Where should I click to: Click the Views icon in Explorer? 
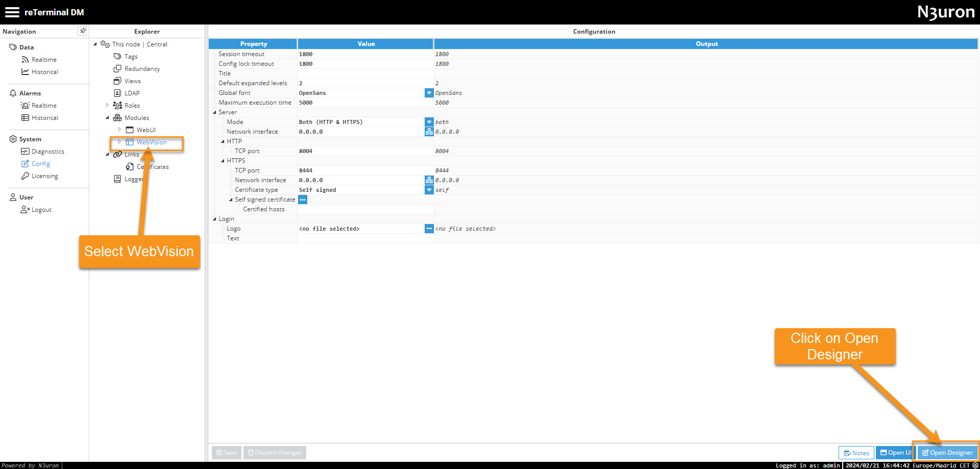coord(117,81)
